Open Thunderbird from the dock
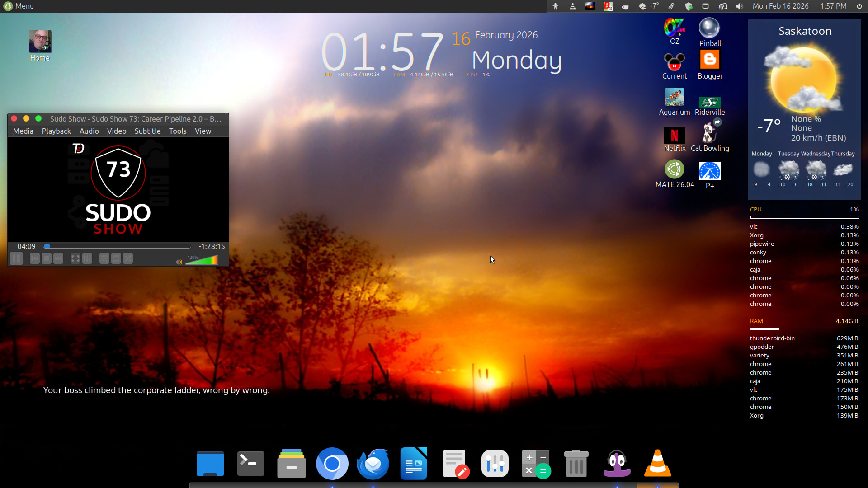 [373, 464]
